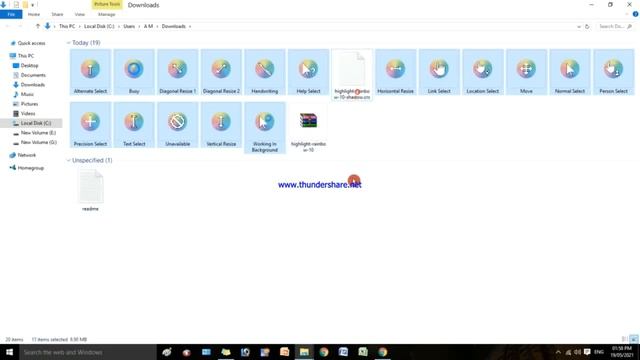Select the Handwriting cursor file
Image resolution: width=640 pixels, height=360 pixels.
pyautogui.click(x=265, y=72)
